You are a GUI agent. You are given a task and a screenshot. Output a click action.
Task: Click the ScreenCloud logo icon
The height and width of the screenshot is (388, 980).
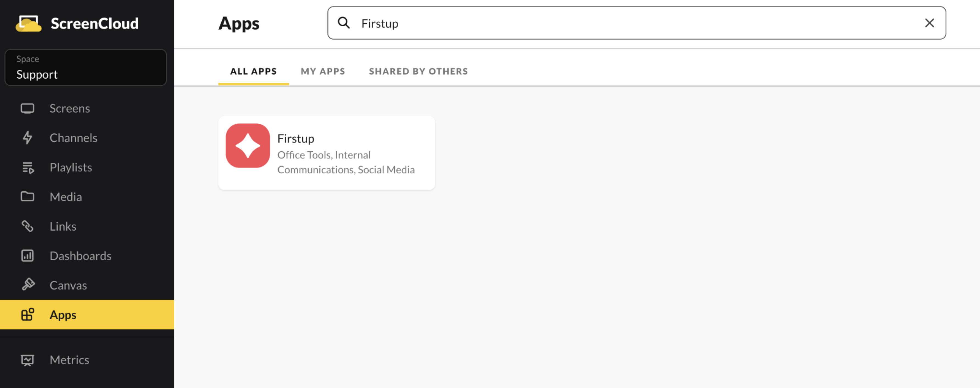point(29,24)
